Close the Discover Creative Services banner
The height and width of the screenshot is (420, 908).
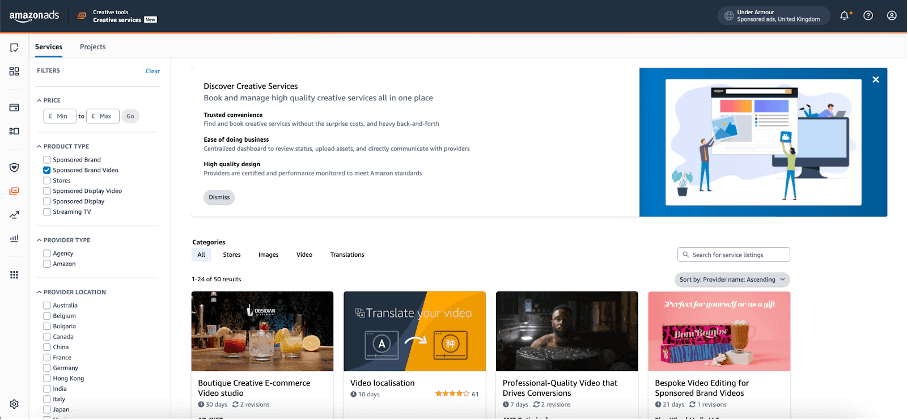pyautogui.click(x=875, y=79)
